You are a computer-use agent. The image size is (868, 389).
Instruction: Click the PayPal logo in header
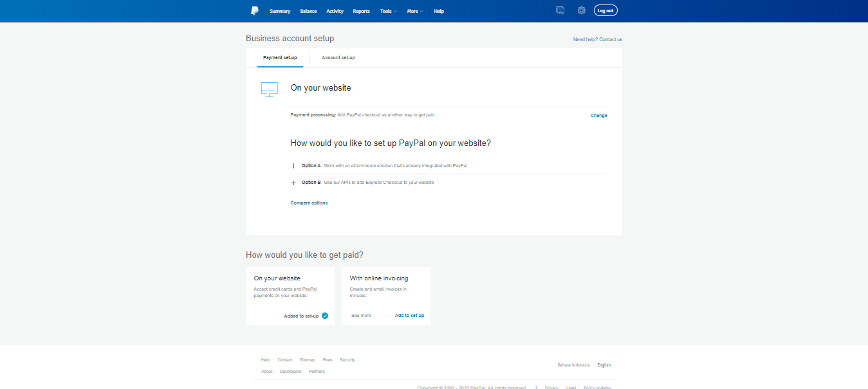coord(255,11)
